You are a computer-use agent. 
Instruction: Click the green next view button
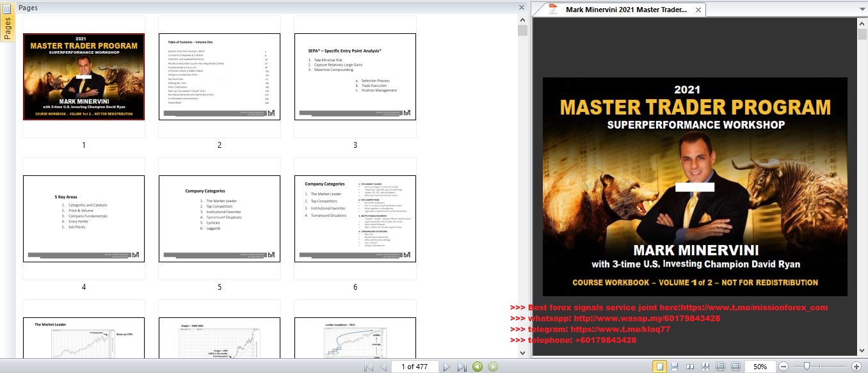pyautogui.click(x=493, y=367)
